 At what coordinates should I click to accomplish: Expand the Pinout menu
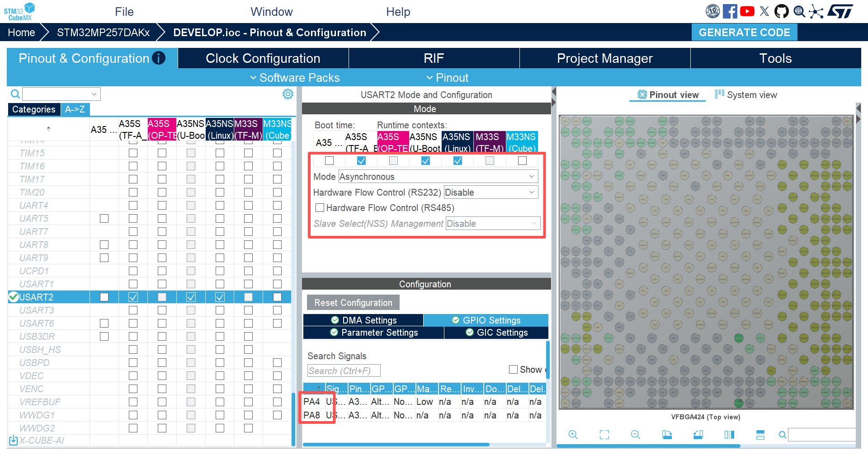(448, 78)
